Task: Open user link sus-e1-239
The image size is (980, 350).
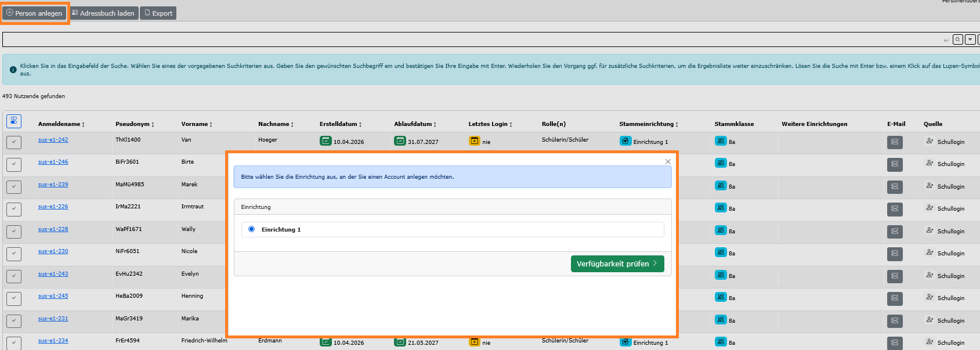Action: [53, 185]
